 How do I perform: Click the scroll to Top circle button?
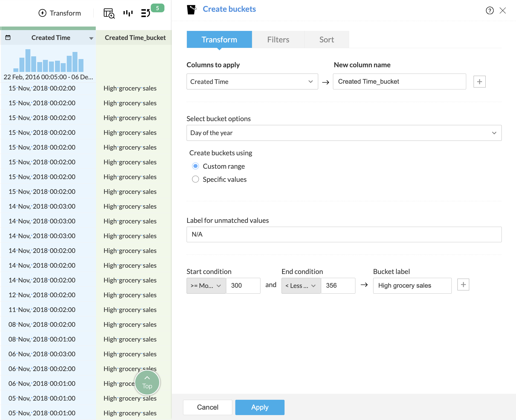[147, 383]
